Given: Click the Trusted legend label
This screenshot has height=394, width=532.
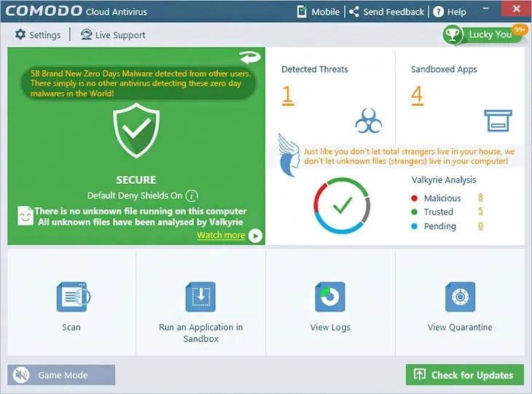Looking at the screenshot, I should click(439, 212).
